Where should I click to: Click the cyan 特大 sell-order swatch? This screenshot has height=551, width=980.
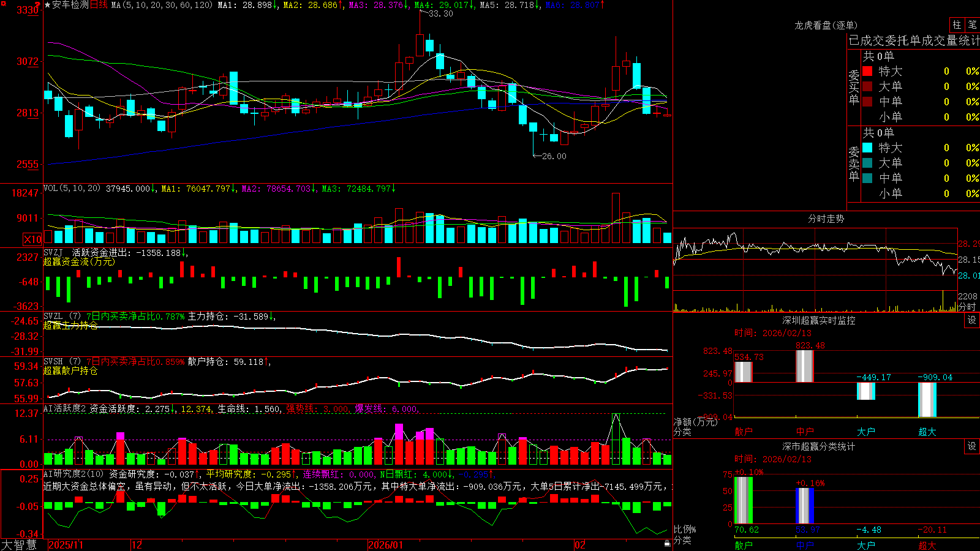(867, 148)
